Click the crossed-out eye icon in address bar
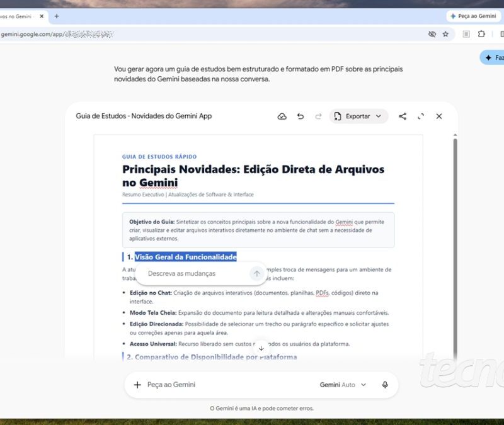 432,34
